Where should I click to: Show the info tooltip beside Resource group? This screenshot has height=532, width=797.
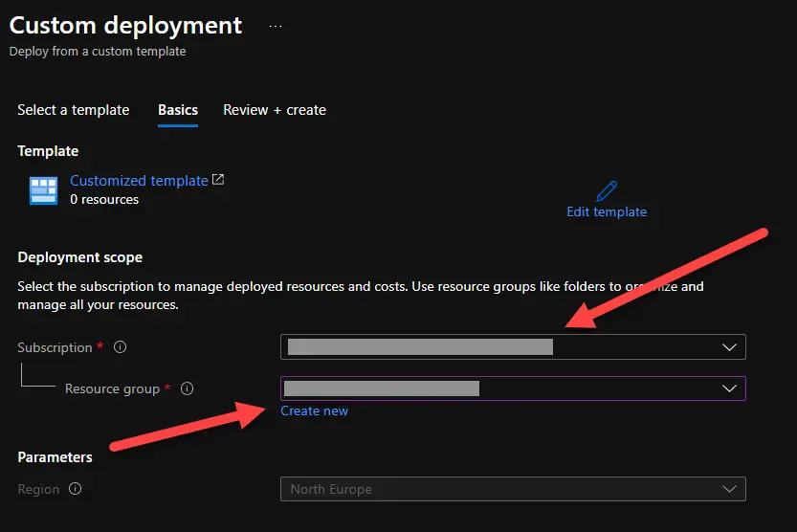pyautogui.click(x=188, y=388)
